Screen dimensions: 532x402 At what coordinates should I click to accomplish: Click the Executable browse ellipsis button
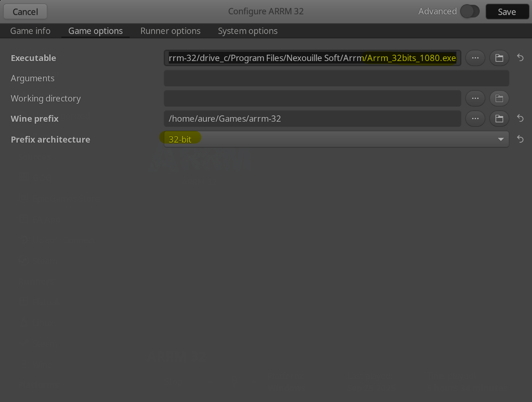coord(475,58)
